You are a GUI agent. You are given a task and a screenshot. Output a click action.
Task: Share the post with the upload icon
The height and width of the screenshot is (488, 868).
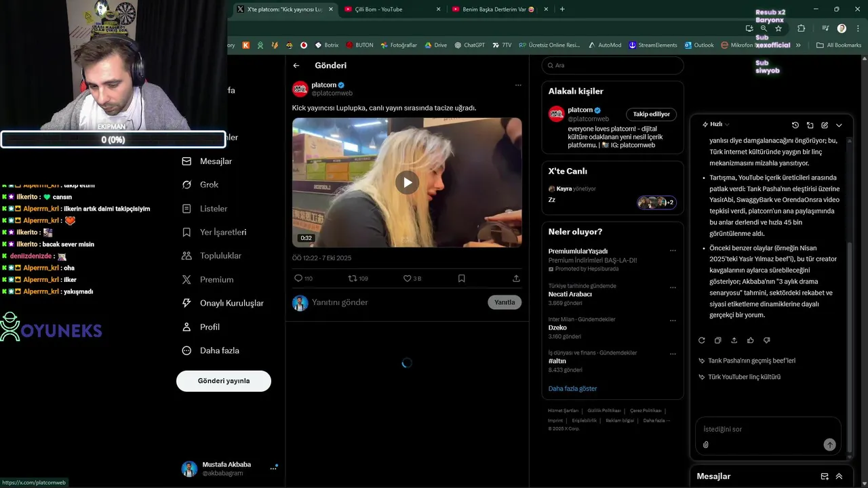tap(516, 279)
